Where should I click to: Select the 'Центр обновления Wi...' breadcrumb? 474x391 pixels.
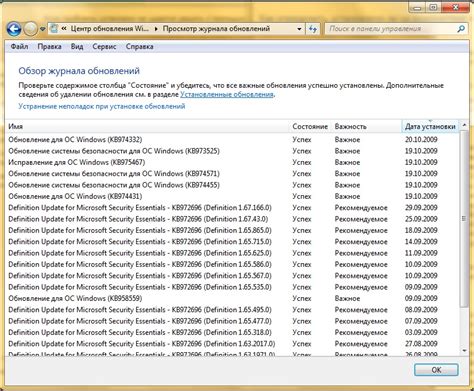[x=110, y=29]
